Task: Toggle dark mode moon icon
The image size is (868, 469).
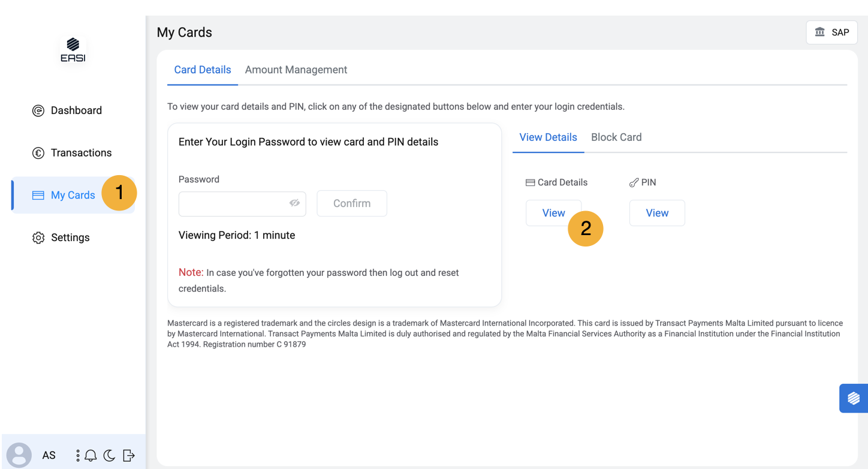Action: (x=109, y=456)
